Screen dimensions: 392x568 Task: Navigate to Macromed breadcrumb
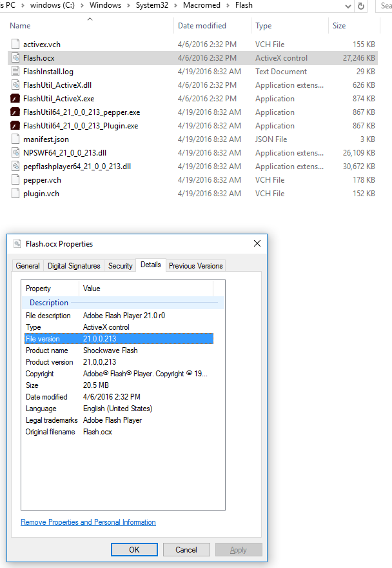(202, 5)
